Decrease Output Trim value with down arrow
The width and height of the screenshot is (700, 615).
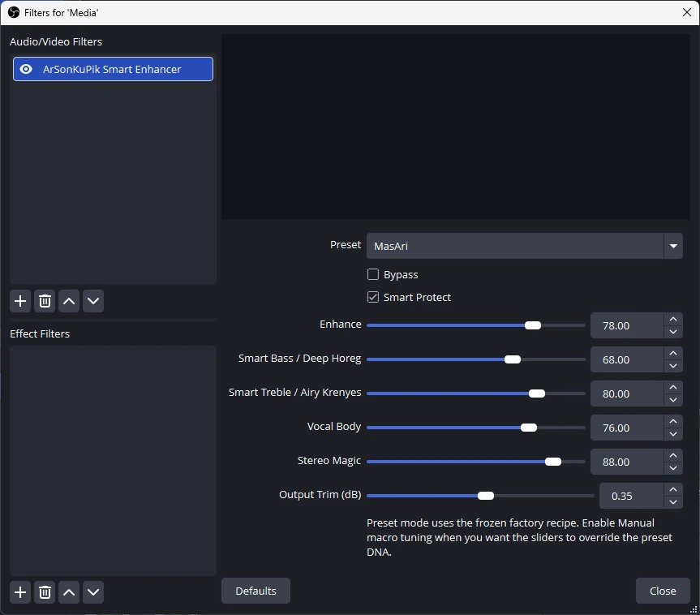673,502
